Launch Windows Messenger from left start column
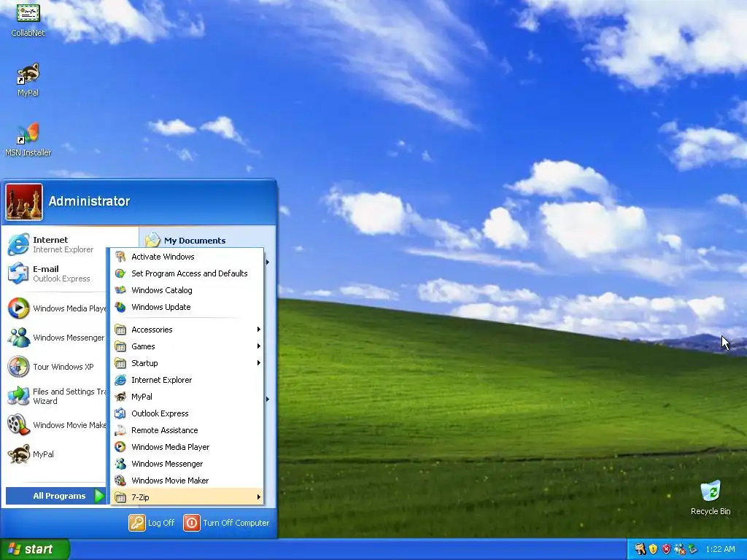The height and width of the screenshot is (560, 747). tap(55, 338)
